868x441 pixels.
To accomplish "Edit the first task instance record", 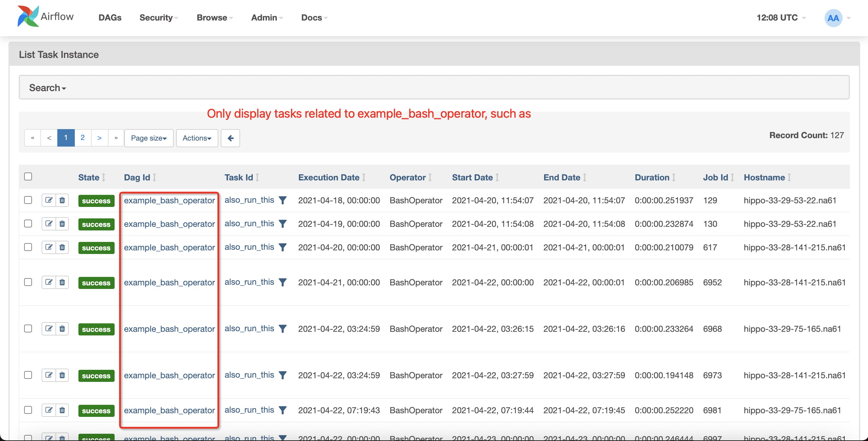I will 49,200.
